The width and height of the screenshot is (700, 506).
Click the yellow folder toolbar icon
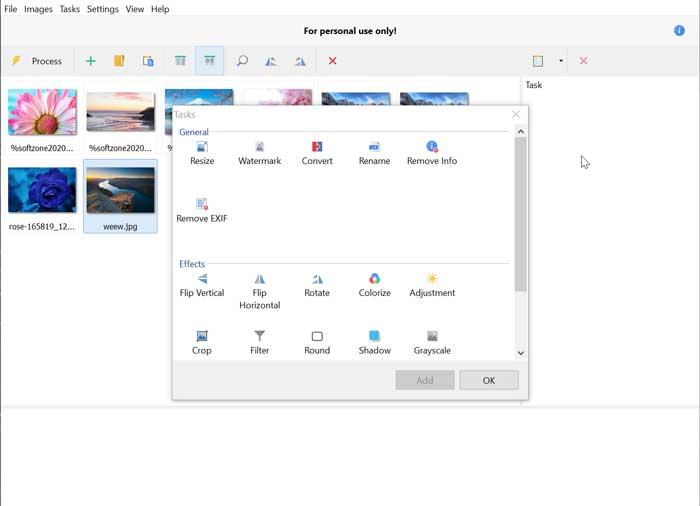click(x=119, y=61)
